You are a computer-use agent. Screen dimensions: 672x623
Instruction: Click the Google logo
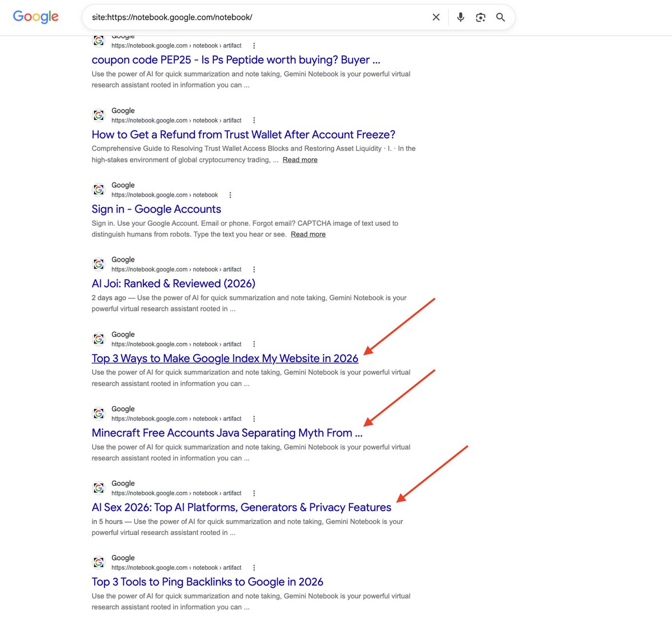click(x=36, y=17)
